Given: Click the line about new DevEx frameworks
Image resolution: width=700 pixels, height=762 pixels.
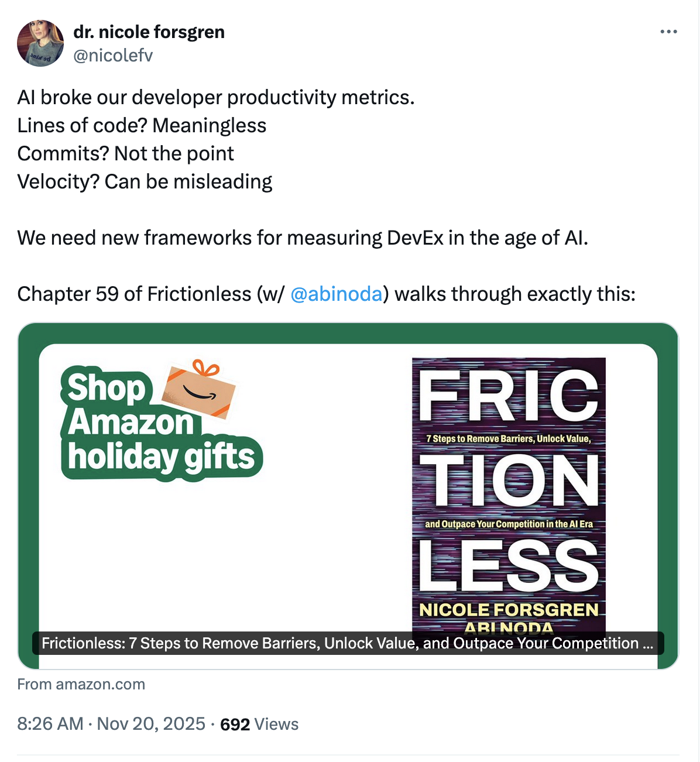Looking at the screenshot, I should pos(303,238).
